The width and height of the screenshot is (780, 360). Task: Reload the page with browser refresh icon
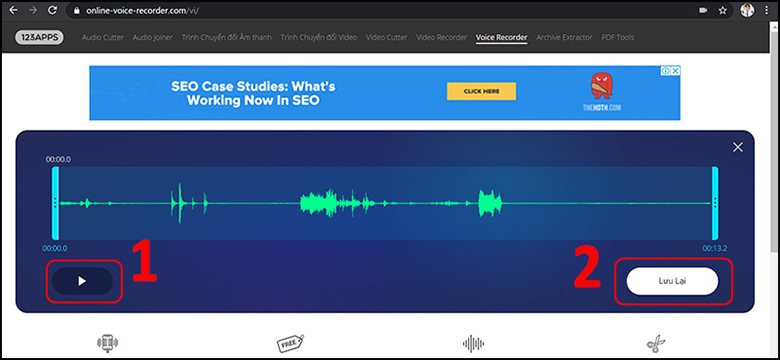pyautogui.click(x=52, y=10)
